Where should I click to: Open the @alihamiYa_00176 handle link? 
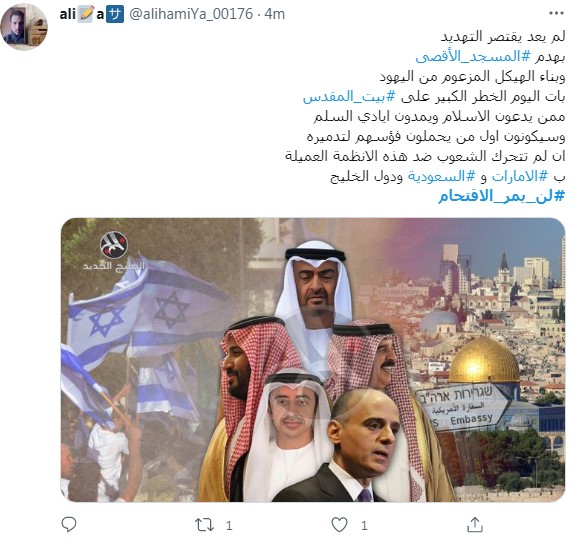coord(191,14)
